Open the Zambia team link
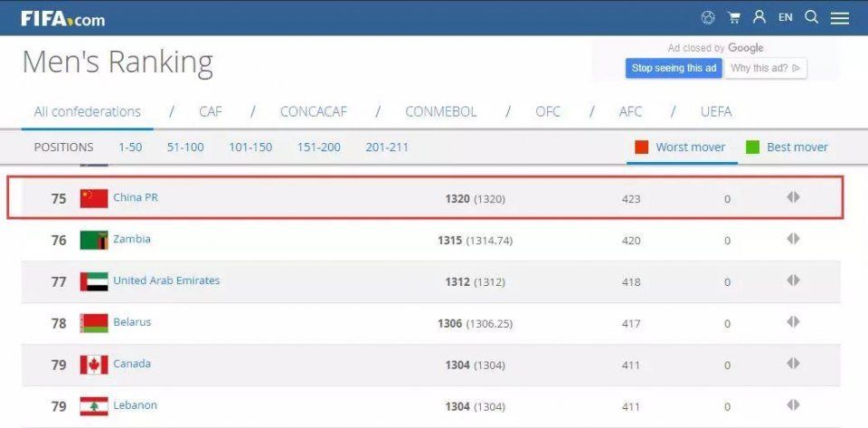This screenshot has height=428, width=868. (x=132, y=239)
